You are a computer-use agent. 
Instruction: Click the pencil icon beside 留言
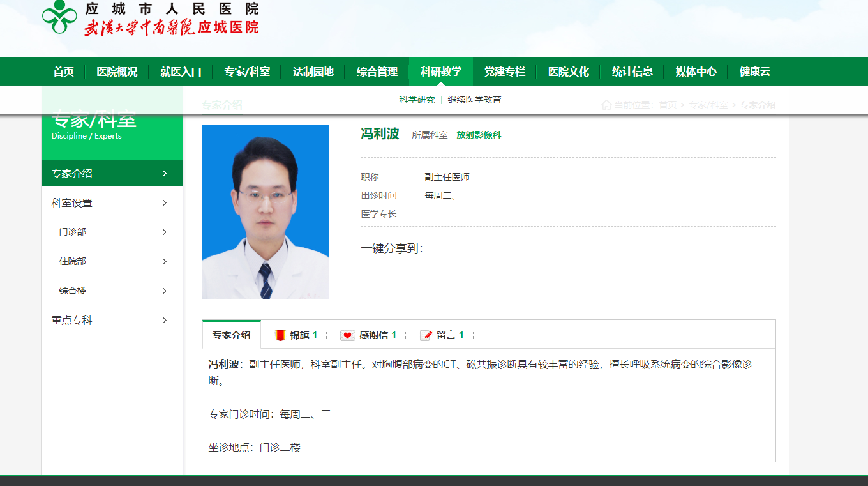426,335
